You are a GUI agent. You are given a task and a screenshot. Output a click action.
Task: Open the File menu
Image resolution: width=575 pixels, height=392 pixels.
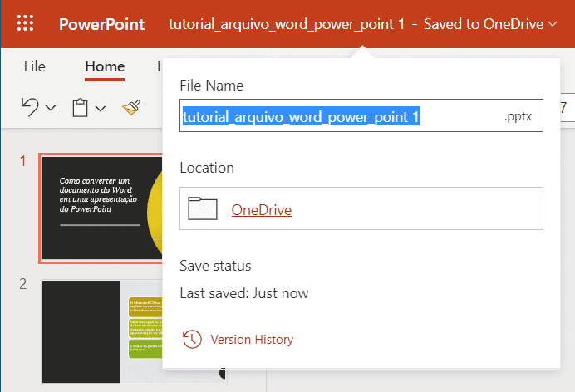(x=34, y=66)
